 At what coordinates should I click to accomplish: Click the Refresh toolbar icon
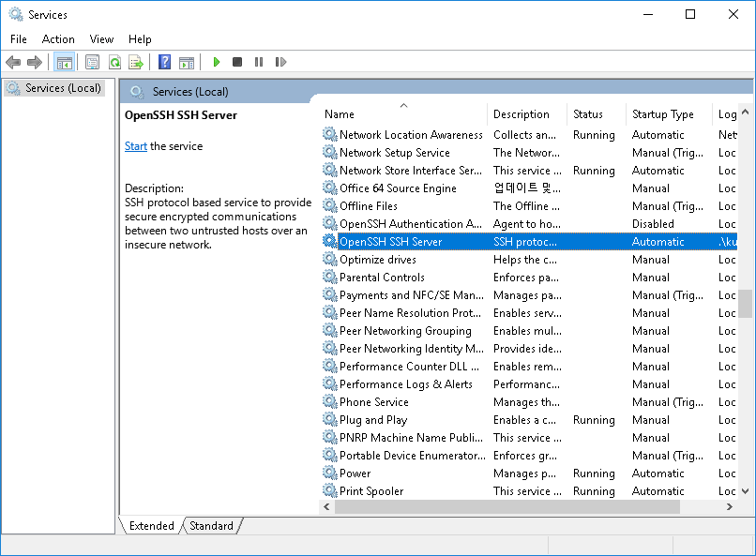point(114,62)
